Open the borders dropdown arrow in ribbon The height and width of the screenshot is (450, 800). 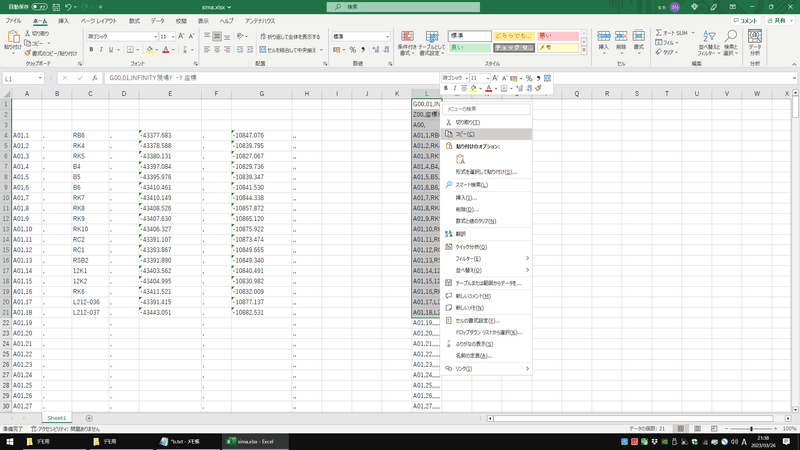138,49
